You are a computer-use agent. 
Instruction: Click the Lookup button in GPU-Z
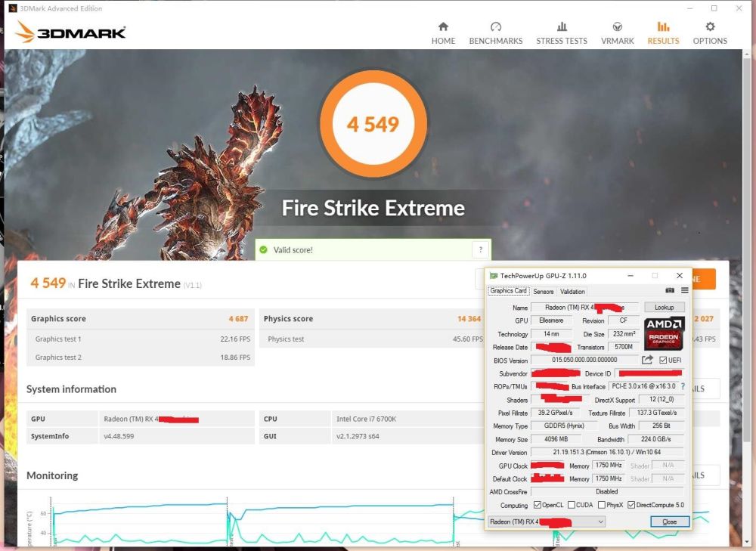pos(665,307)
